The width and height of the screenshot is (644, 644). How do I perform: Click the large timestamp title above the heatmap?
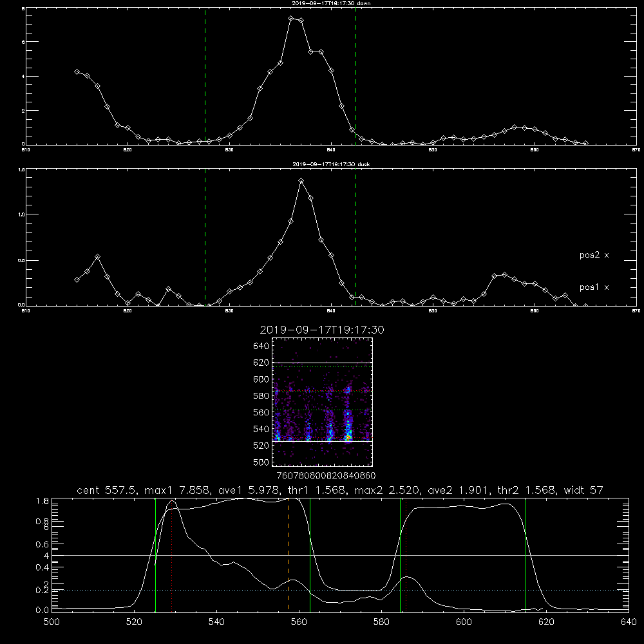(x=322, y=330)
